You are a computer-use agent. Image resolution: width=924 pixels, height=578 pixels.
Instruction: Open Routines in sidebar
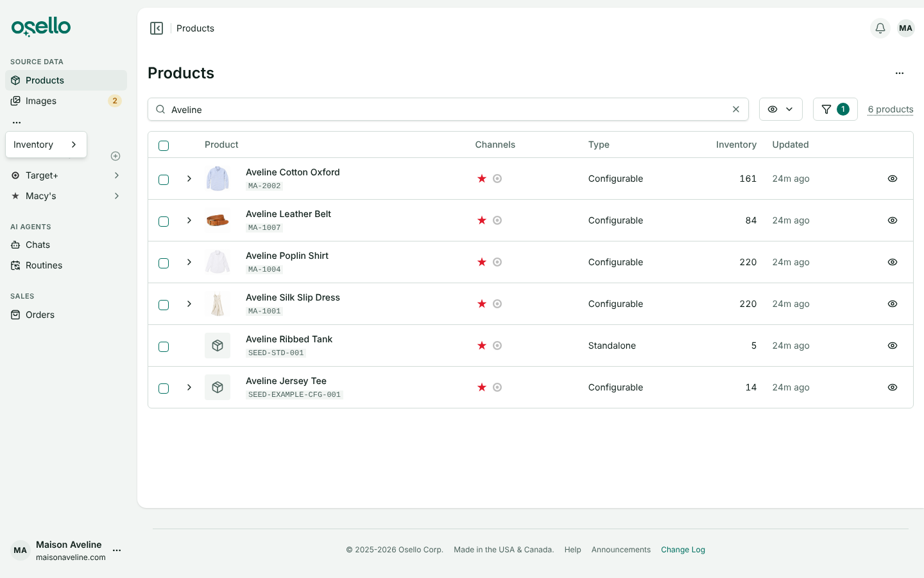click(66, 265)
